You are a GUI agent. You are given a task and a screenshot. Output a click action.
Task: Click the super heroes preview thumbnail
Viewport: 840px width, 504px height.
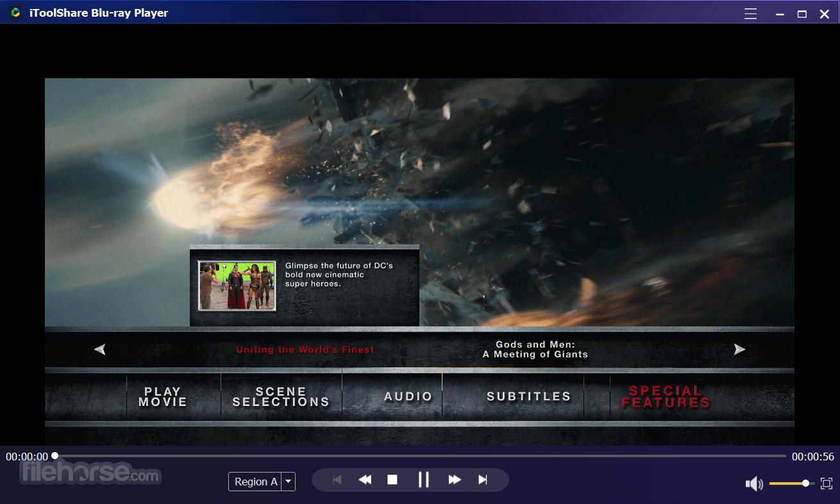237,285
